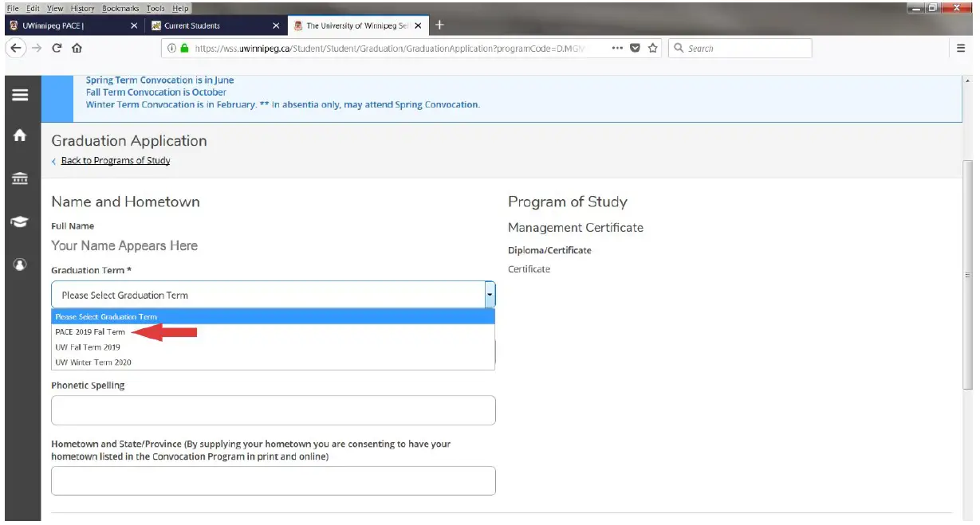This screenshot has width=980, height=525.
Task: Open the profile icon in left sidebar
Action: click(20, 263)
